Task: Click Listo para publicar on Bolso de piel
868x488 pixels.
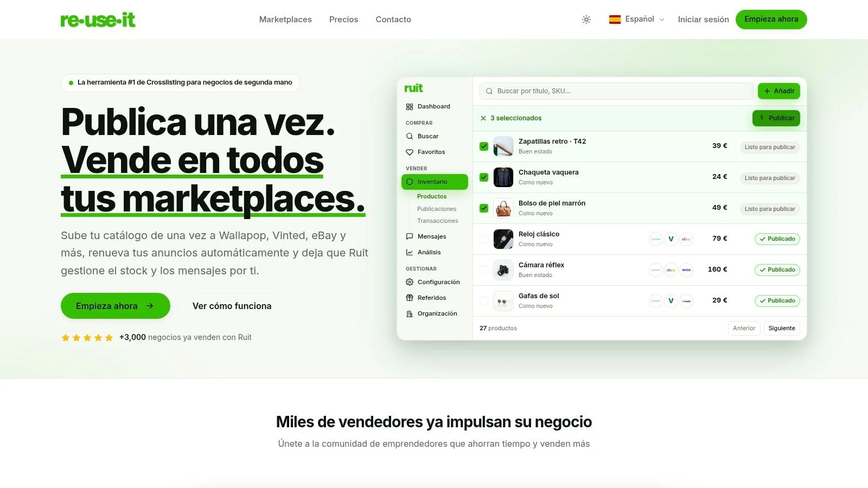Action: (x=770, y=209)
